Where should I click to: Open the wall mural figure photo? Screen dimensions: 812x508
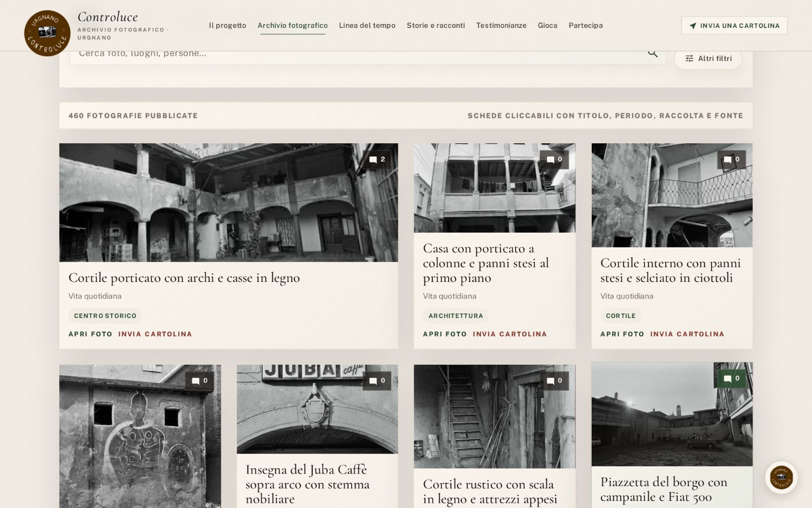tap(140, 436)
